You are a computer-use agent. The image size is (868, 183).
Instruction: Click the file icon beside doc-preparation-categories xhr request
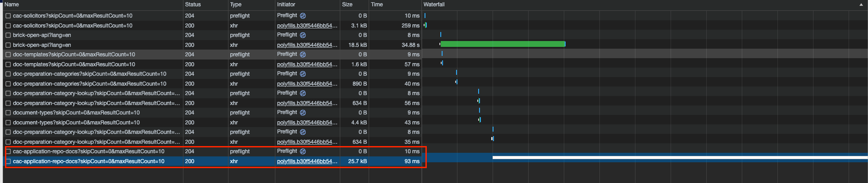(8, 84)
